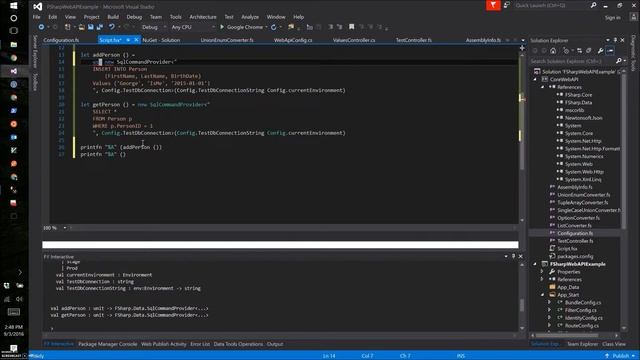Collapse the CoreWebAPI References node
640x360 pixels.
tap(542, 87)
